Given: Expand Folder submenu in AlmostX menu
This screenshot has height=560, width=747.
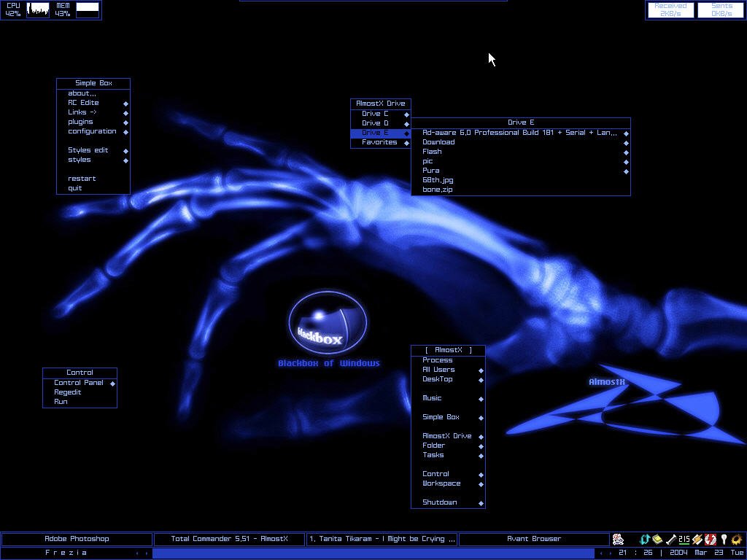Looking at the screenshot, I should 449,446.
